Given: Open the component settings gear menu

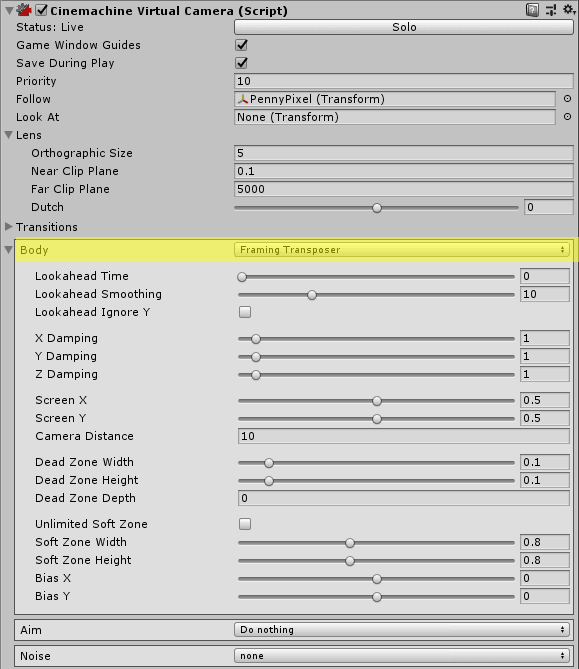Looking at the screenshot, I should 569,9.
